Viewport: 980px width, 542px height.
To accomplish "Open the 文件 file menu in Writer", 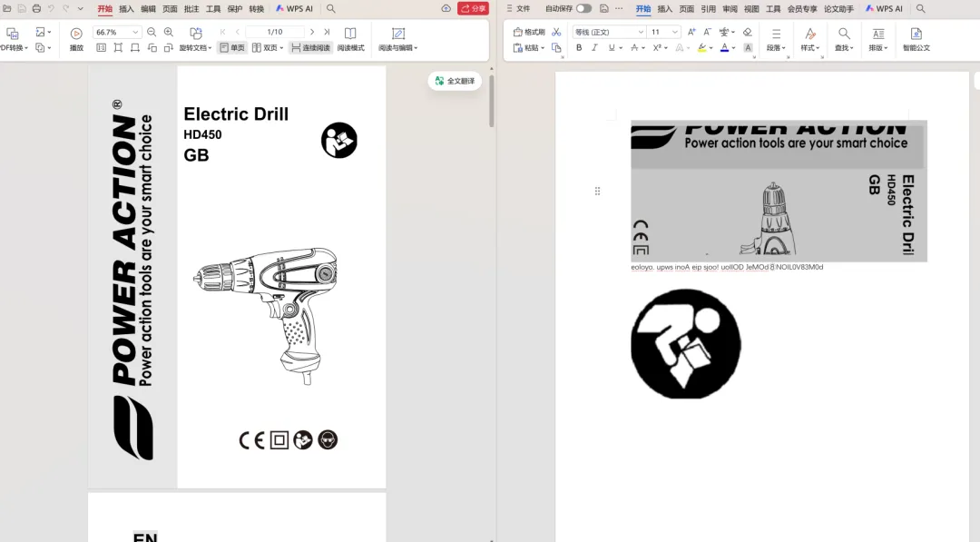I will (x=518, y=9).
